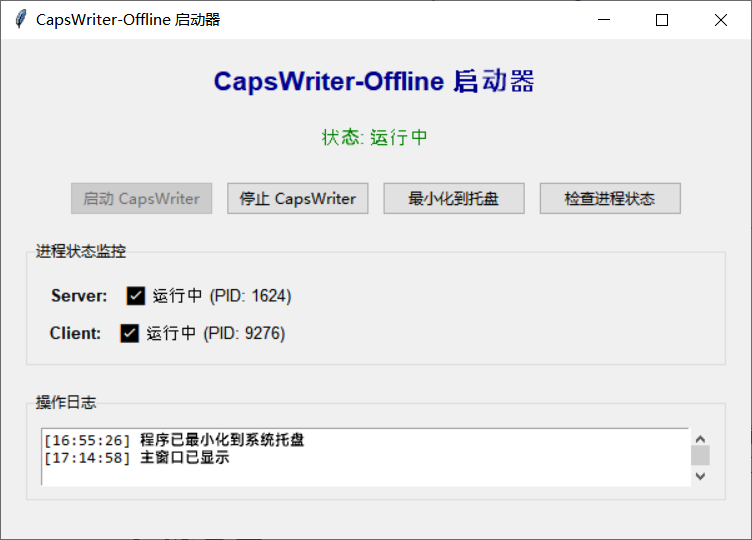Click the "Server:" label

79,296
